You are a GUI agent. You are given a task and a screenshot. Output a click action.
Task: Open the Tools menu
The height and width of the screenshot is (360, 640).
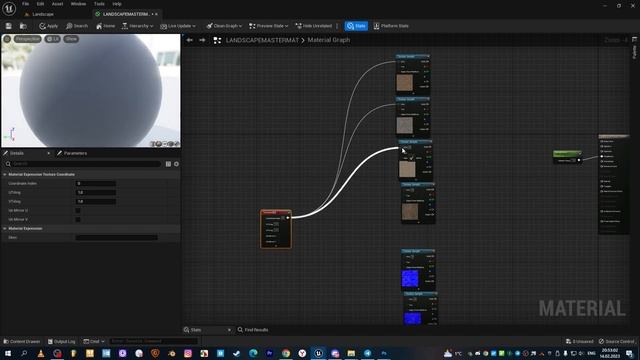pos(99,4)
